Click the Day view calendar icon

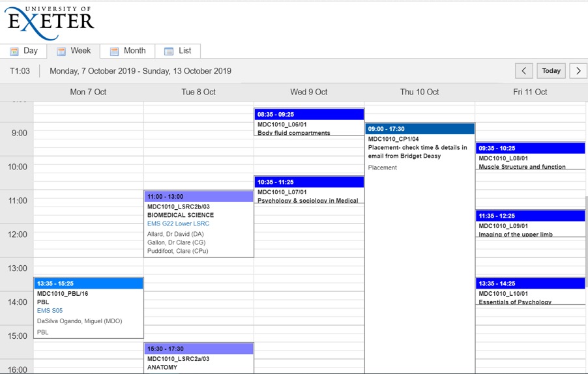coord(14,51)
